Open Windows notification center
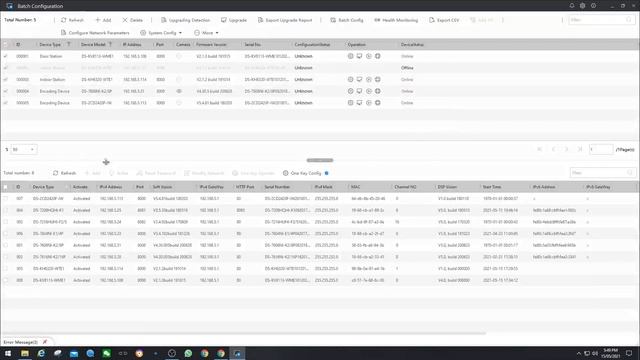The height and width of the screenshot is (360, 640). tap(629, 353)
